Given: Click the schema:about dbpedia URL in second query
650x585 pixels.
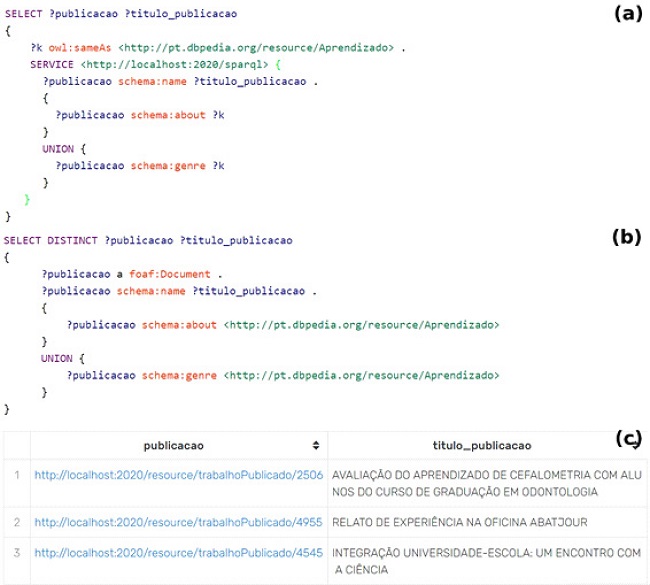Looking at the screenshot, I should (361, 325).
